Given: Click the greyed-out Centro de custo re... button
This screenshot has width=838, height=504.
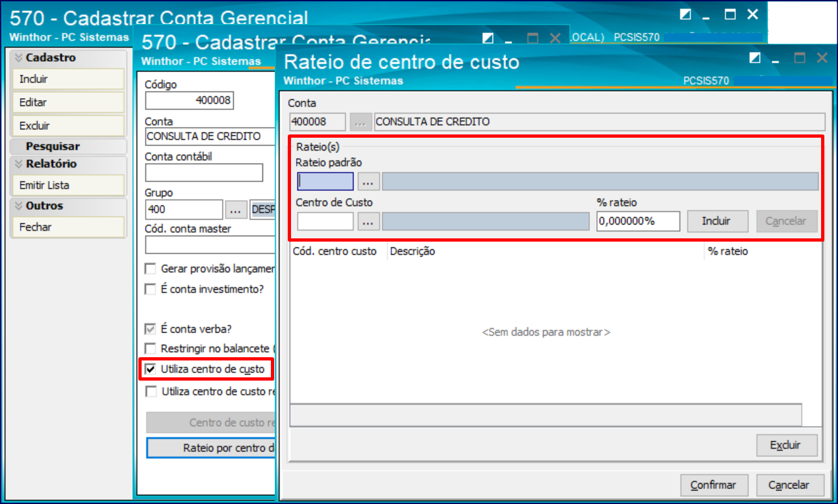Looking at the screenshot, I should [x=212, y=423].
